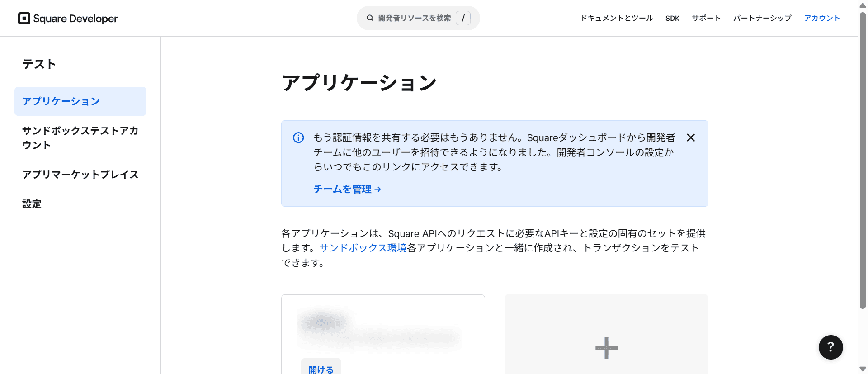The width and height of the screenshot is (868, 374).
Task: Click the scrollbar up arrow
Action: (863, 5)
